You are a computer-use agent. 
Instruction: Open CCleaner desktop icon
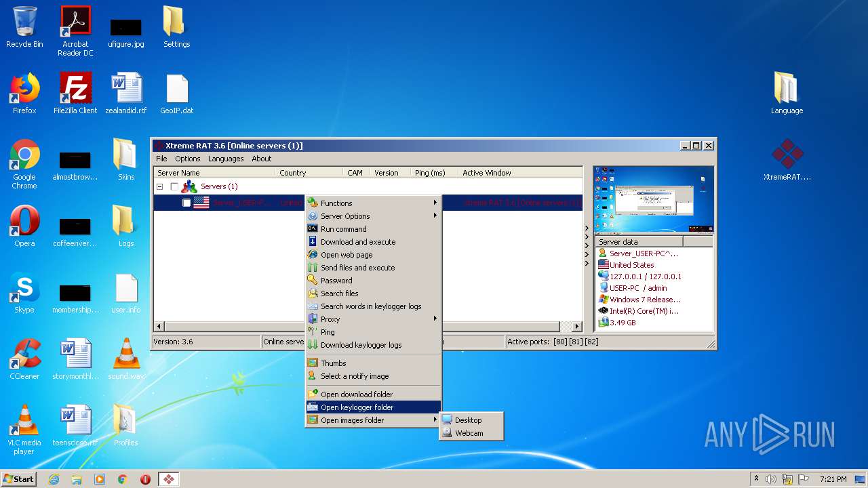pyautogui.click(x=24, y=359)
